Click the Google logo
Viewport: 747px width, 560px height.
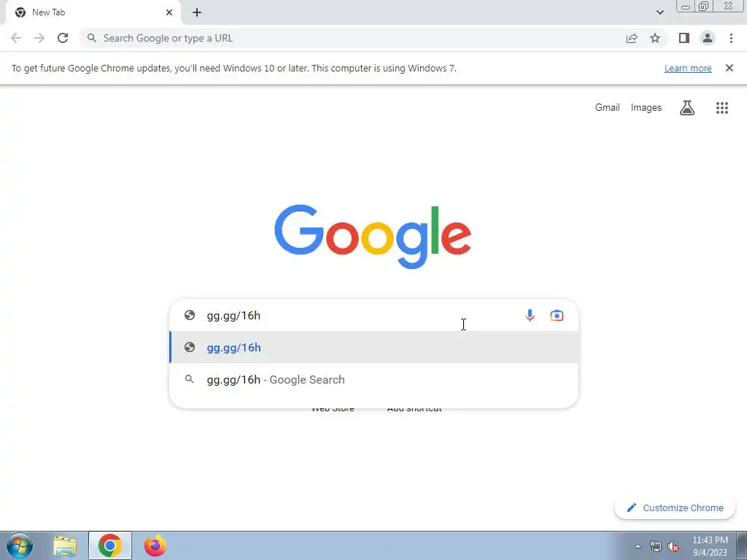(x=373, y=237)
